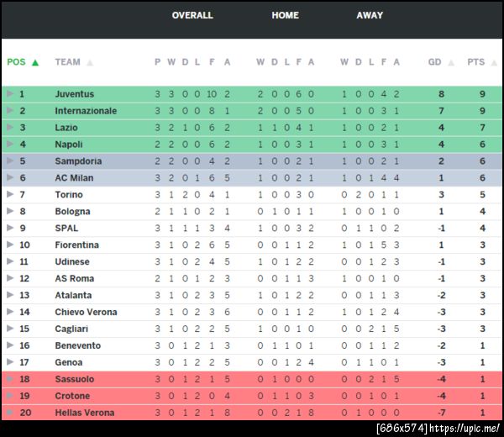Click arrow beside Sassuolo row
Screen dimensions: 504x437
coord(10,379)
